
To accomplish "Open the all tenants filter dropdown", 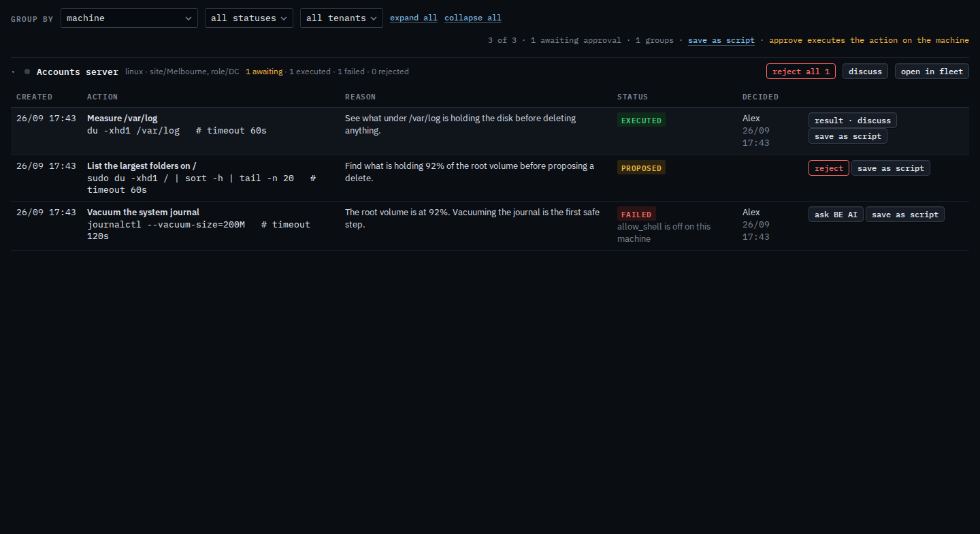I will [x=342, y=18].
